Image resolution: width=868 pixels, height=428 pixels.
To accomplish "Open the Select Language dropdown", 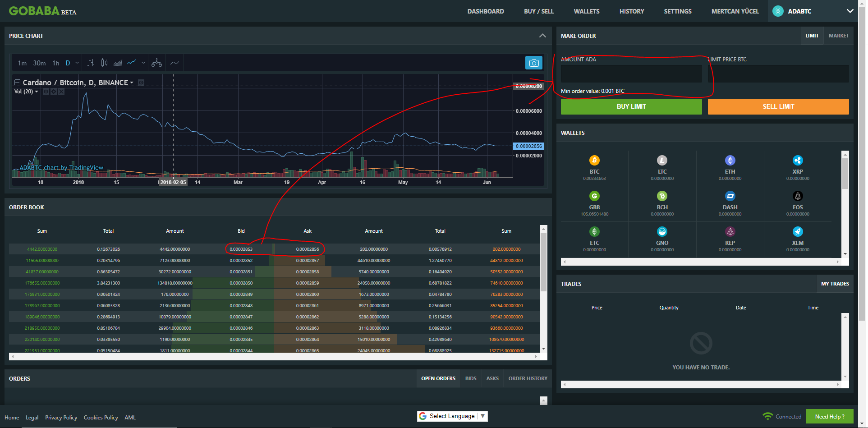I will coord(452,416).
